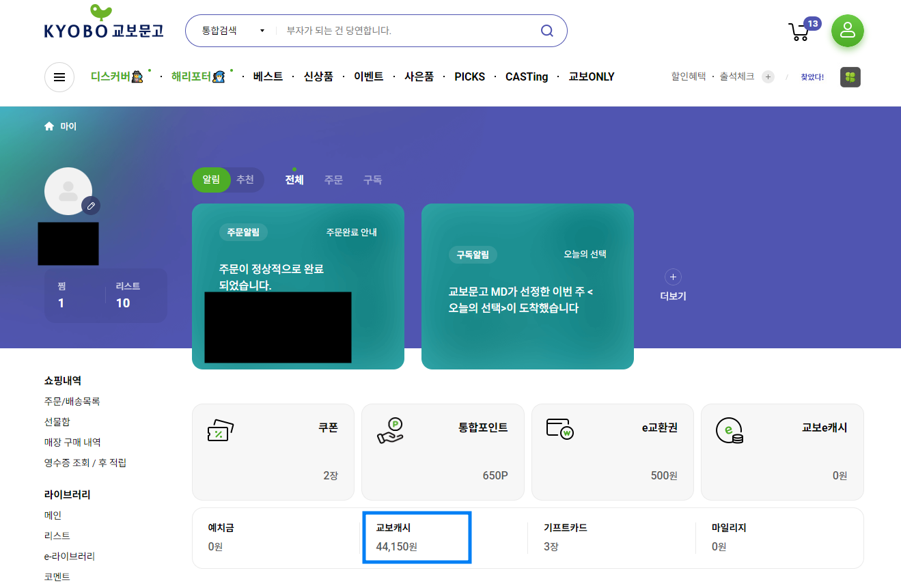
Task: Open the 베스트 menu item
Action: click(x=268, y=77)
